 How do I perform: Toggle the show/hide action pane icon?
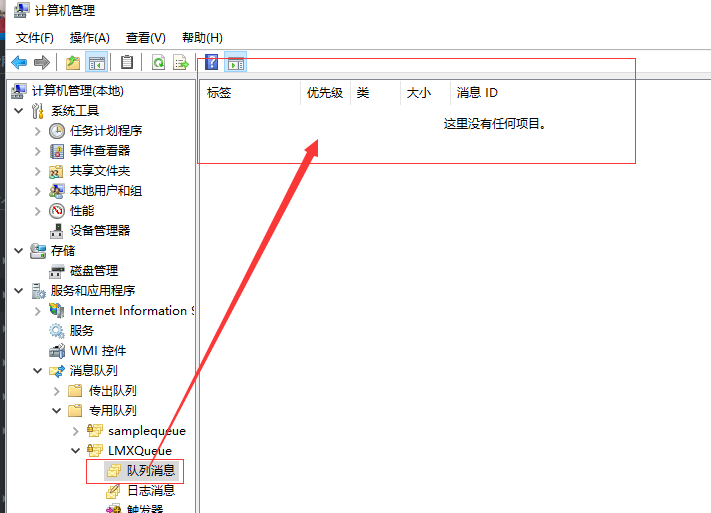click(236, 62)
